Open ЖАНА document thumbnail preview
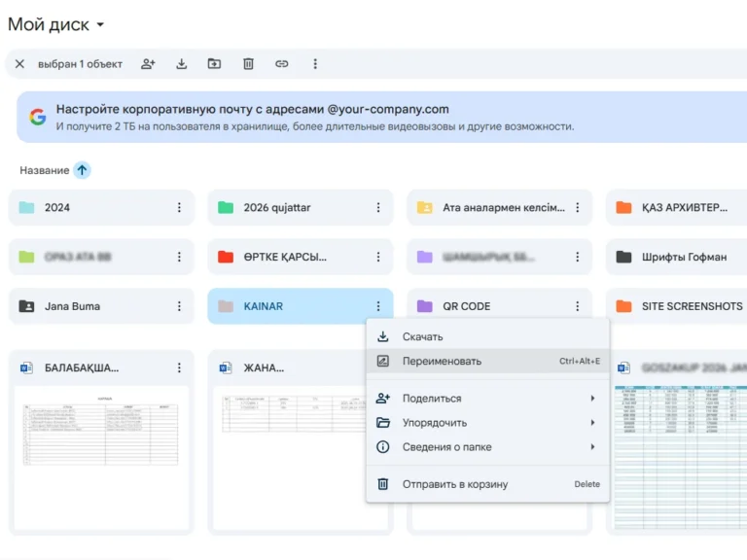747x560 pixels. [x=290, y=458]
